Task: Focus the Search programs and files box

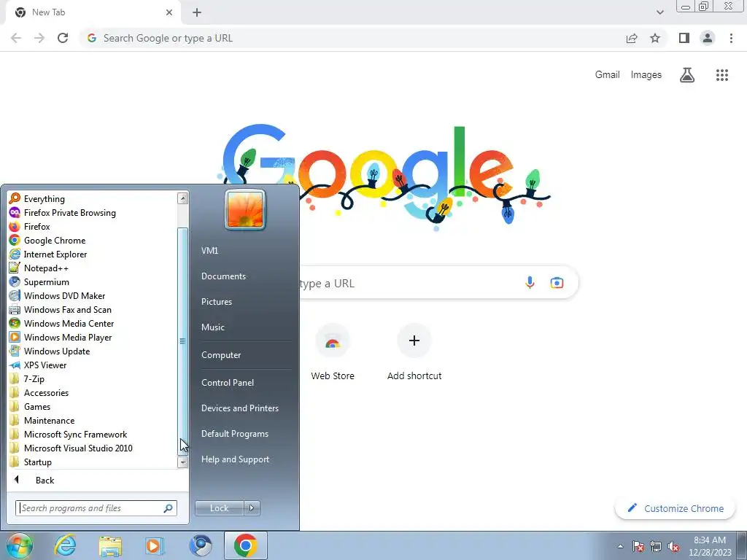Action: click(96, 508)
